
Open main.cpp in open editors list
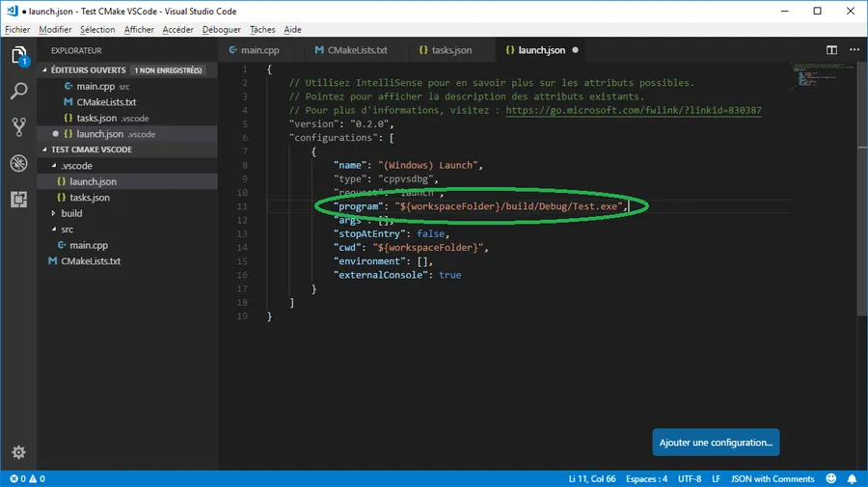[x=127, y=87]
